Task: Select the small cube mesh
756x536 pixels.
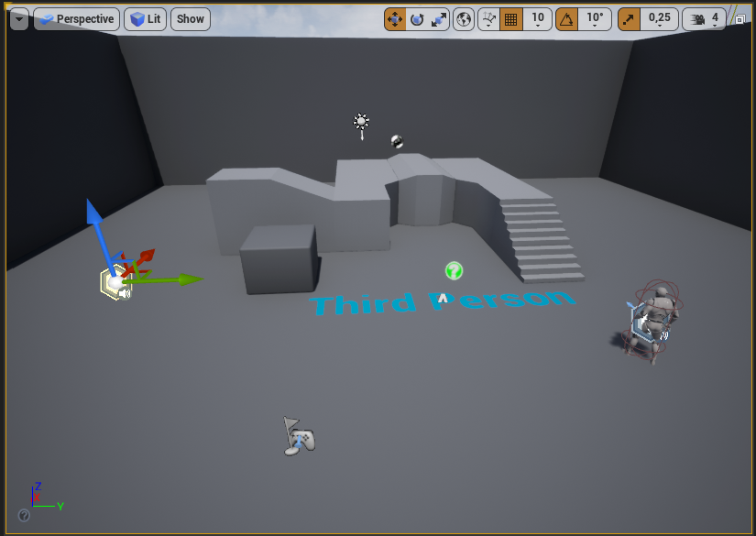Action: (279, 258)
